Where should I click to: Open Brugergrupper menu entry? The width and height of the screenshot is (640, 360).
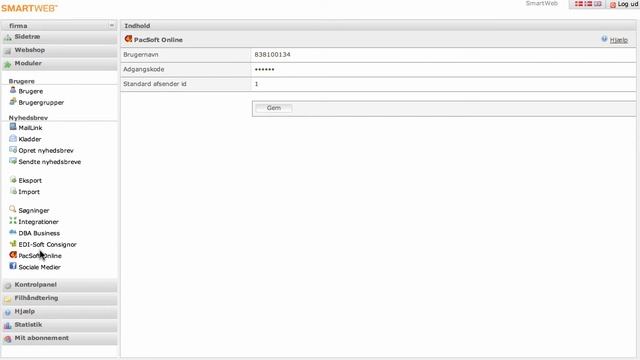tap(41, 103)
